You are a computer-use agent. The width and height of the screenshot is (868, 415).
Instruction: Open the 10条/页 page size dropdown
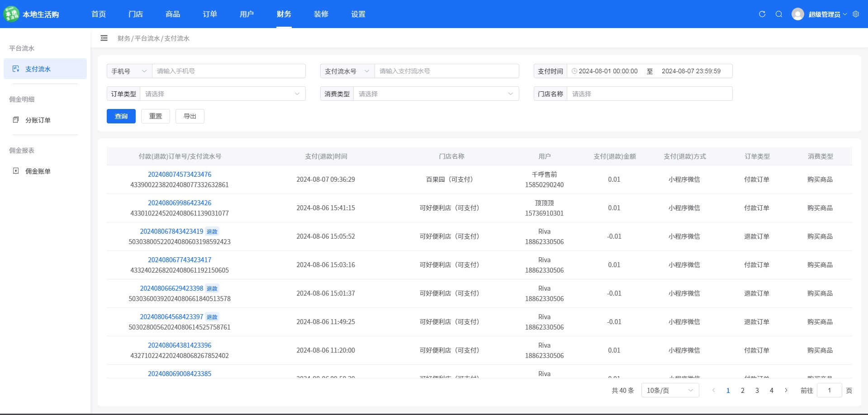click(670, 390)
